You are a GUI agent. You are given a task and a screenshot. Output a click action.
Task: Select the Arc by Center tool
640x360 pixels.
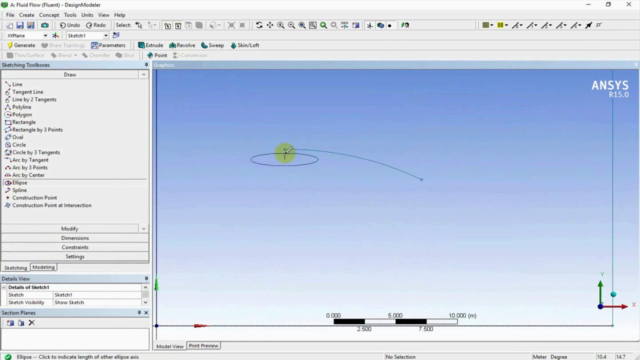tap(24, 175)
